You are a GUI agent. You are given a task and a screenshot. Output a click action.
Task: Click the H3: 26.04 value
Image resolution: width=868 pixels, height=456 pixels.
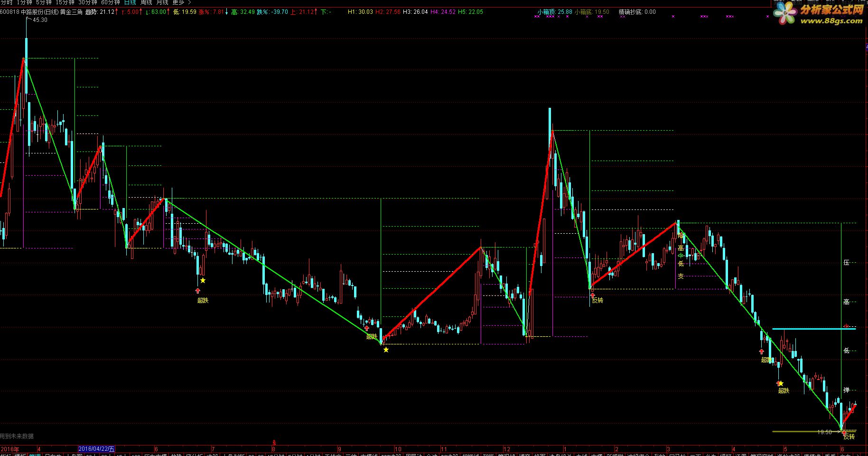pos(415,12)
